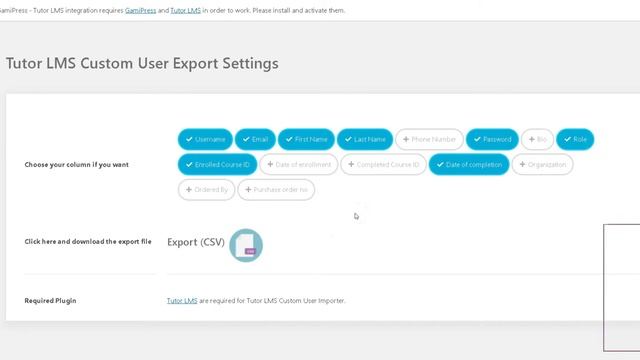The image size is (640, 360).
Task: Click 'Click here and download the export file' text
Action: coord(88,242)
